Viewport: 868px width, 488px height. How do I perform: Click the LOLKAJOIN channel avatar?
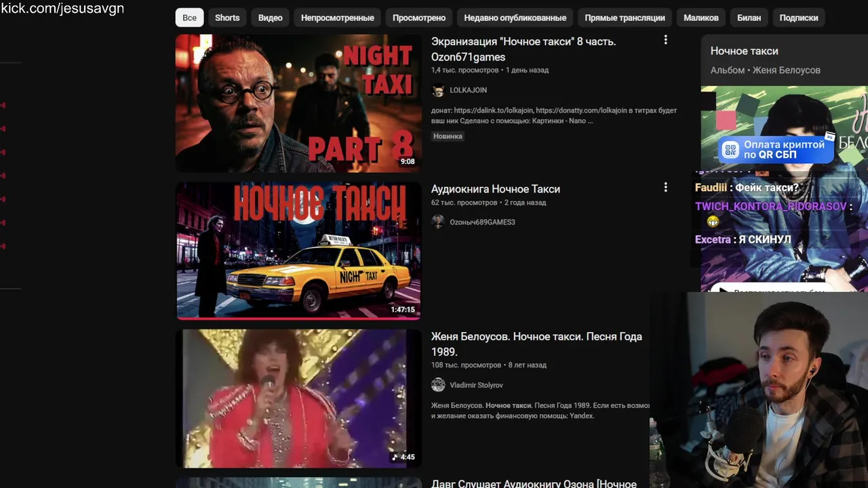coord(438,90)
